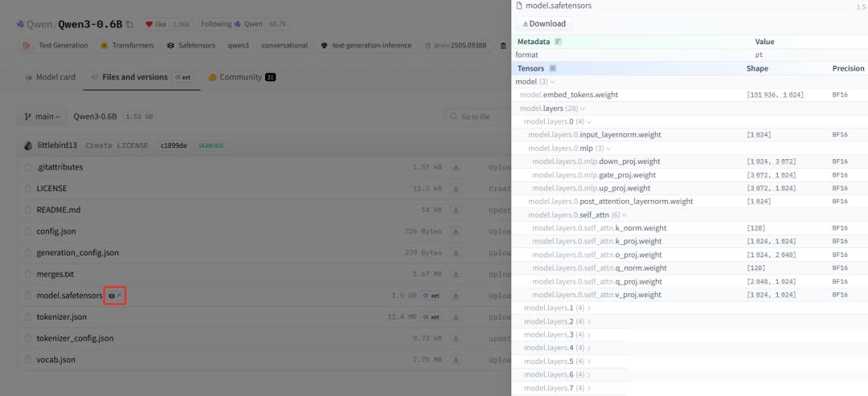
Task: Click the Following Qwen button
Action: tap(243, 24)
